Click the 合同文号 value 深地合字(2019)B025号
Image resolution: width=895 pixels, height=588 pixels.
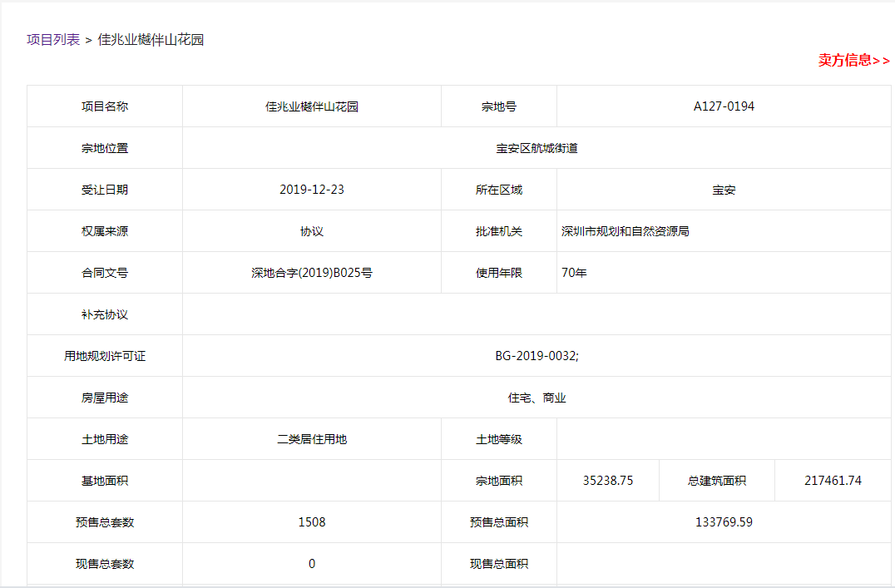(311, 272)
